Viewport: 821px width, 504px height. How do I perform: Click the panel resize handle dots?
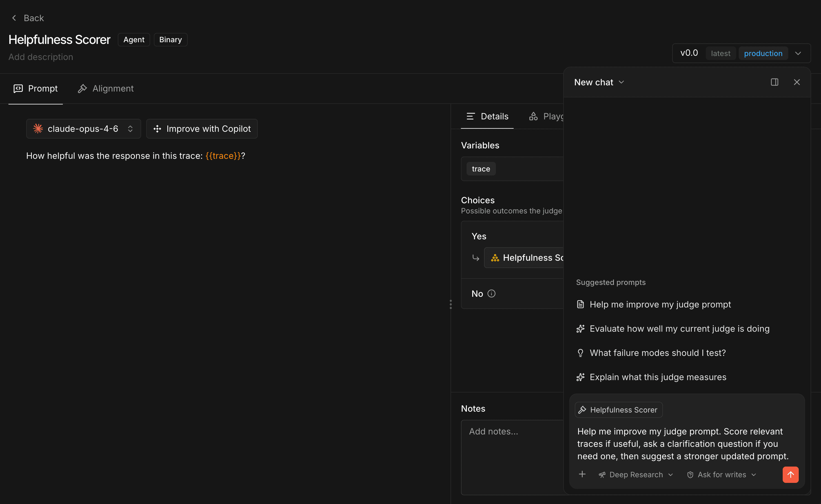tap(451, 304)
